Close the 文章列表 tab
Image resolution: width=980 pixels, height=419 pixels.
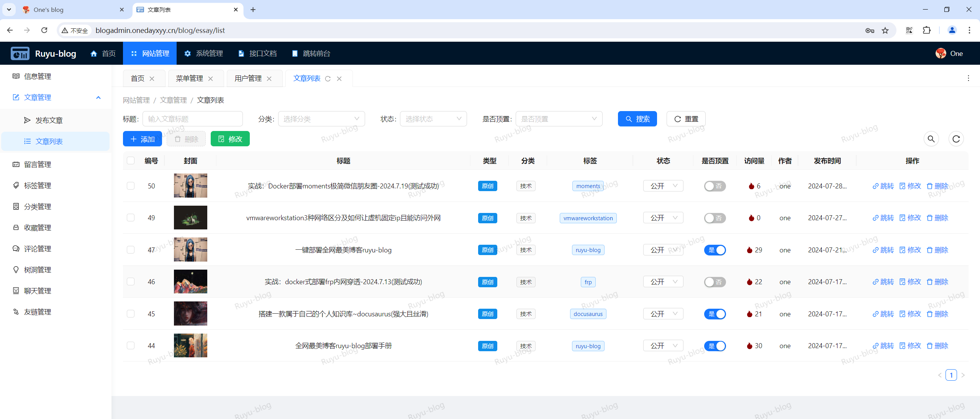(339, 79)
